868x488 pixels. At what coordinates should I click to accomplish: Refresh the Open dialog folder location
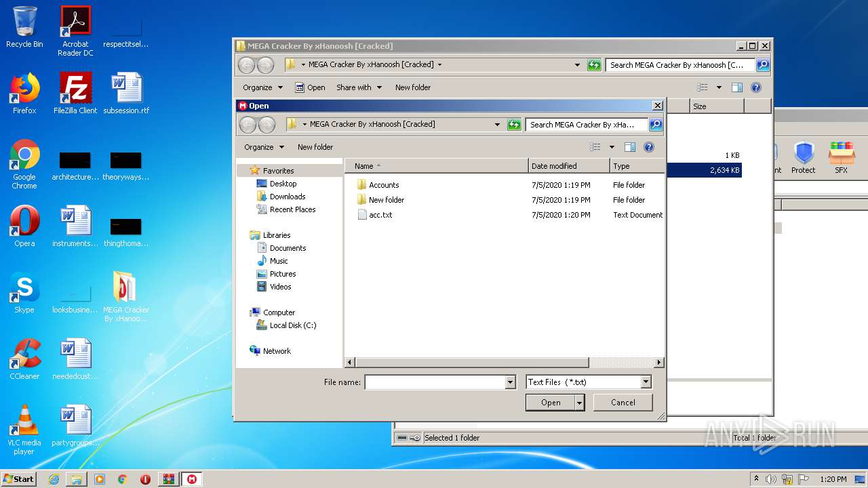pyautogui.click(x=514, y=125)
